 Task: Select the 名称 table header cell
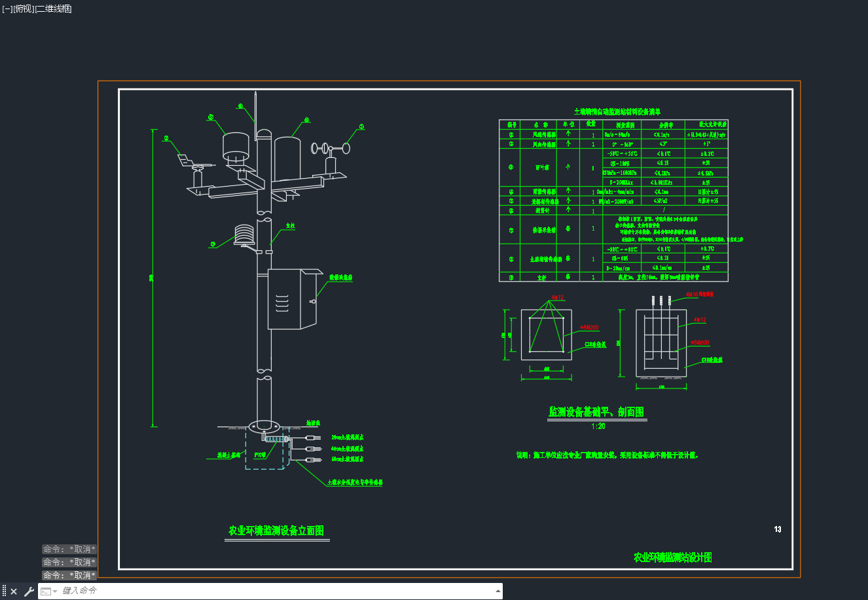pos(540,124)
